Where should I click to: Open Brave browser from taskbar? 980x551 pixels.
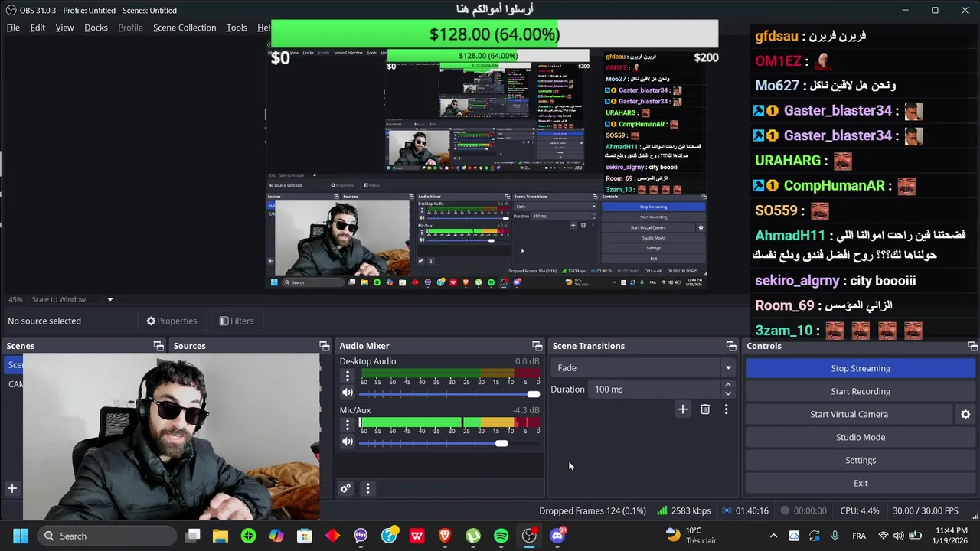point(445,536)
